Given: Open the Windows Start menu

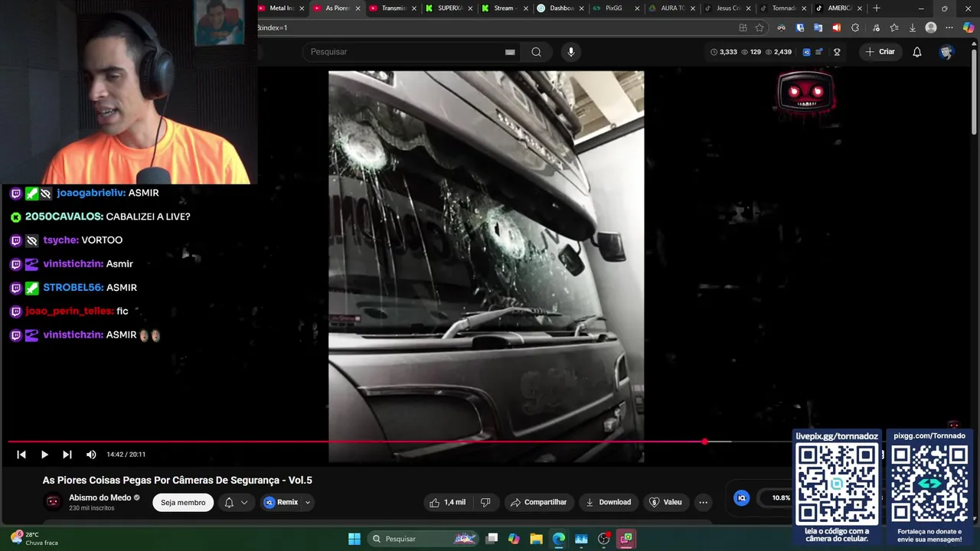Looking at the screenshot, I should click(354, 539).
